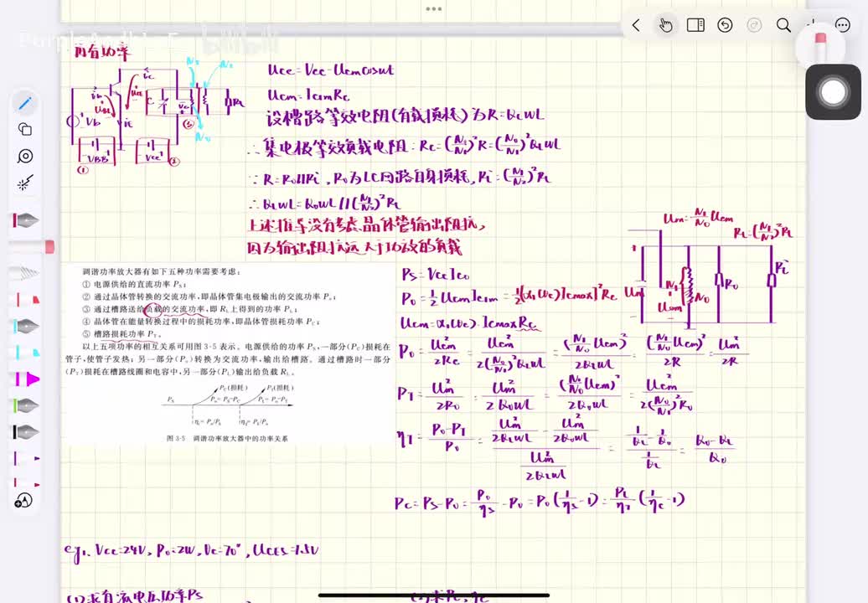Select the cyan highlighter
The width and height of the screenshot is (868, 603).
pos(25,353)
